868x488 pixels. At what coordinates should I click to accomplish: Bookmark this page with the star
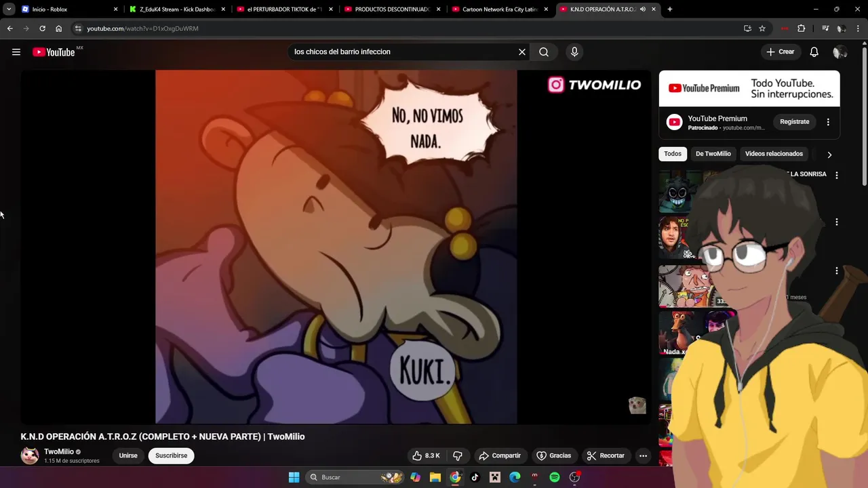(x=762, y=28)
